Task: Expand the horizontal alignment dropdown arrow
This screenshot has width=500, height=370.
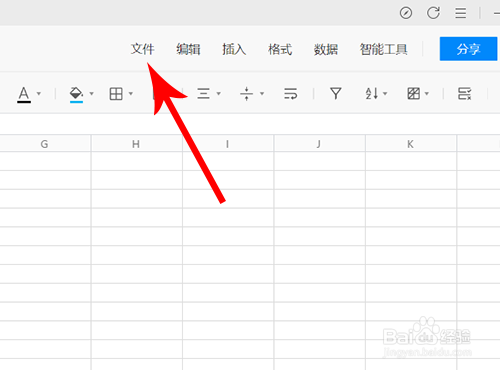Action: (218, 94)
